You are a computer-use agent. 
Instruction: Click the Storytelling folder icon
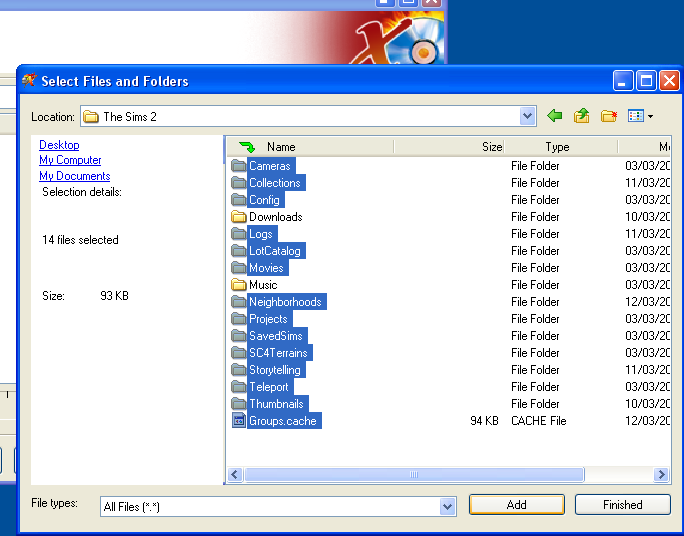(x=238, y=370)
